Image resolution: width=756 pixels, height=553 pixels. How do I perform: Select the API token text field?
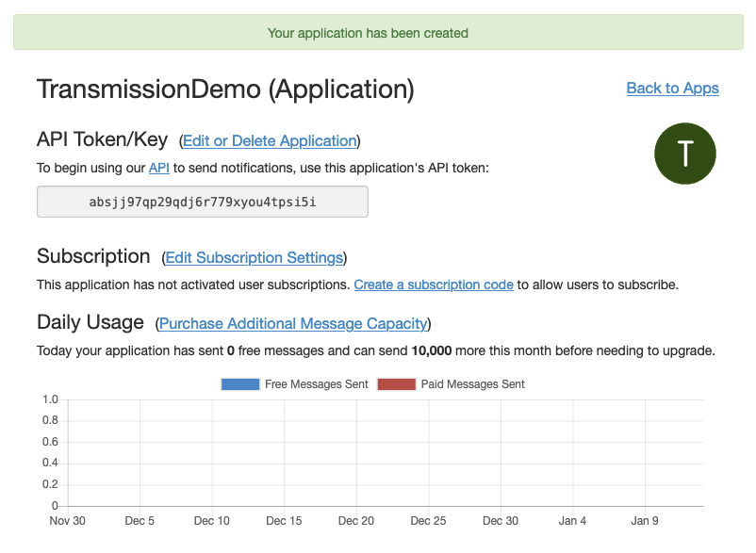pos(203,202)
